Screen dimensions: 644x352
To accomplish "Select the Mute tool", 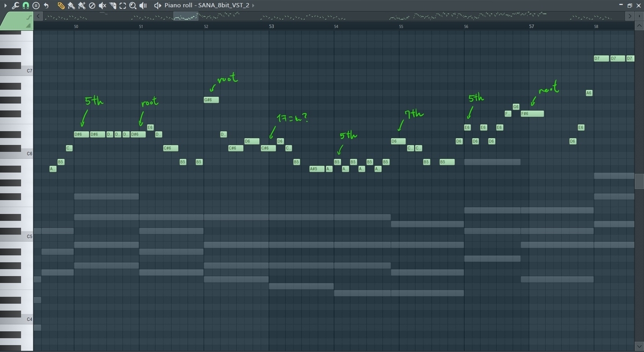I will 102,5.
